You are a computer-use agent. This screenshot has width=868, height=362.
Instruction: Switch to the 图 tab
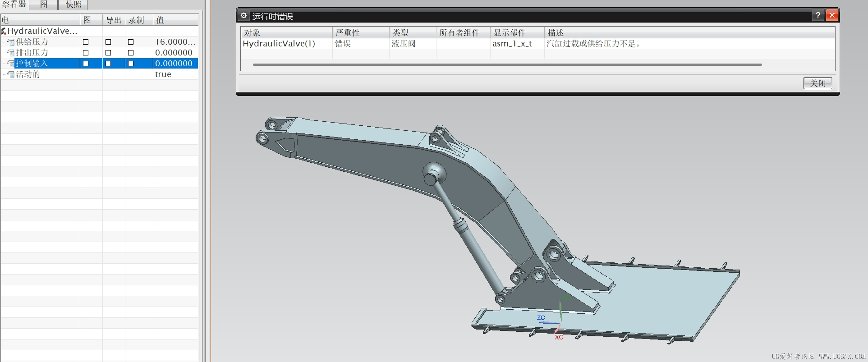click(43, 5)
